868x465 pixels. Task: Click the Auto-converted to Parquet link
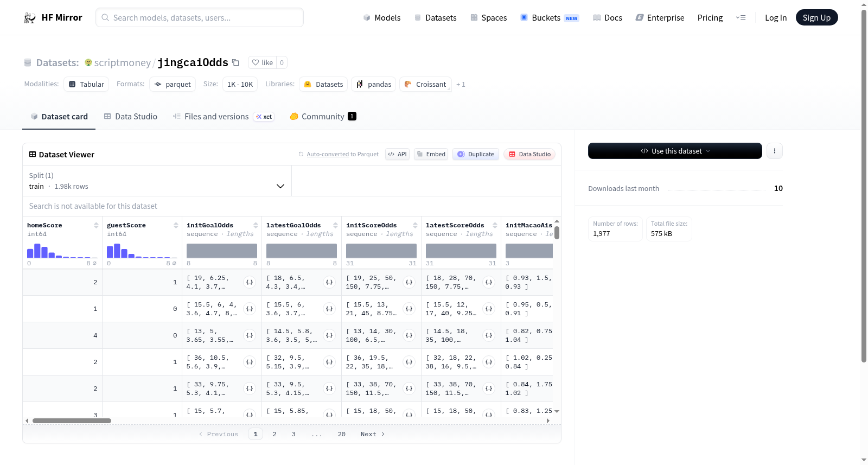pos(328,155)
